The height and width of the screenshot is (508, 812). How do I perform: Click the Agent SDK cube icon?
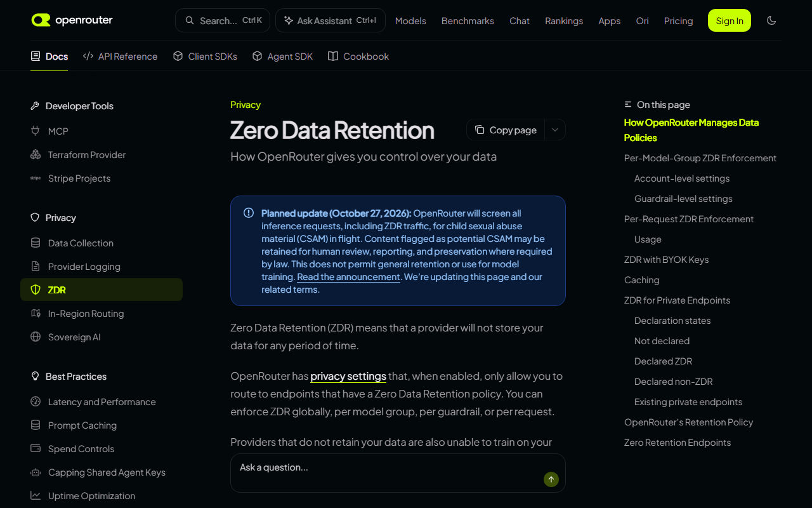pos(258,56)
